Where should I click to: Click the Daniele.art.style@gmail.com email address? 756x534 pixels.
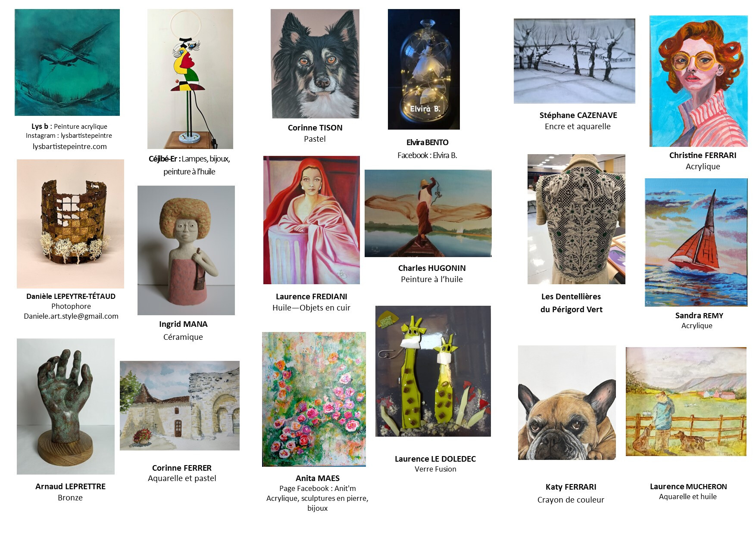pyautogui.click(x=71, y=316)
